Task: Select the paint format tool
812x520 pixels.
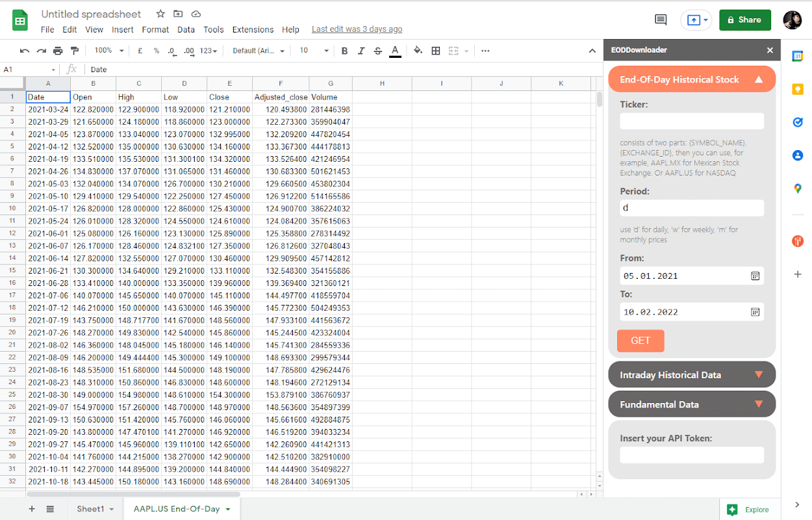Action: [x=75, y=51]
